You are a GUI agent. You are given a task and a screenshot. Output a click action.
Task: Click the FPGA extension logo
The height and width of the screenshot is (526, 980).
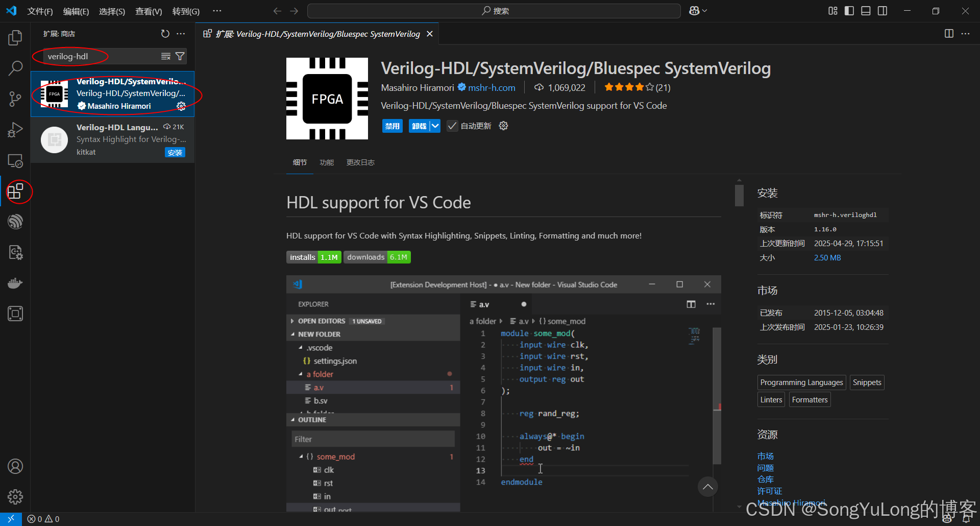point(327,99)
